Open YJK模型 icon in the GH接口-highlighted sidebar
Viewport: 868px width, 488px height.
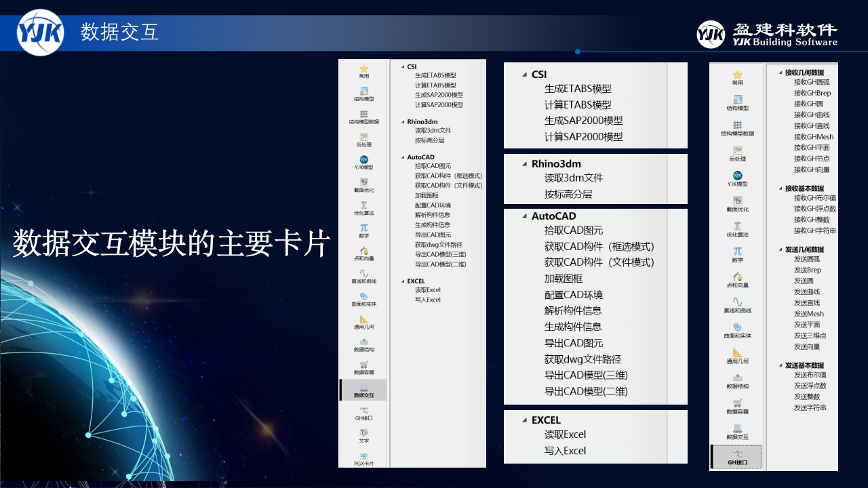pyautogui.click(x=738, y=176)
